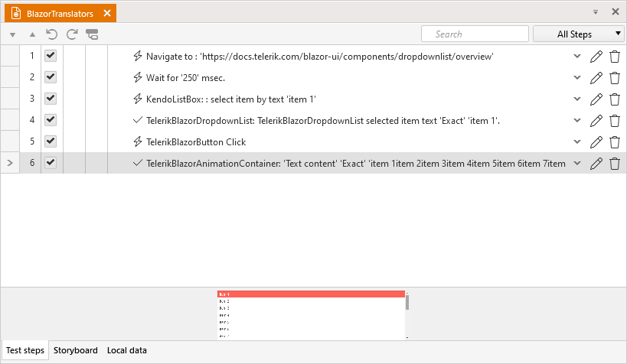The width and height of the screenshot is (627, 364).
Task: Edit the KendoListBox select item step
Action: [596, 99]
